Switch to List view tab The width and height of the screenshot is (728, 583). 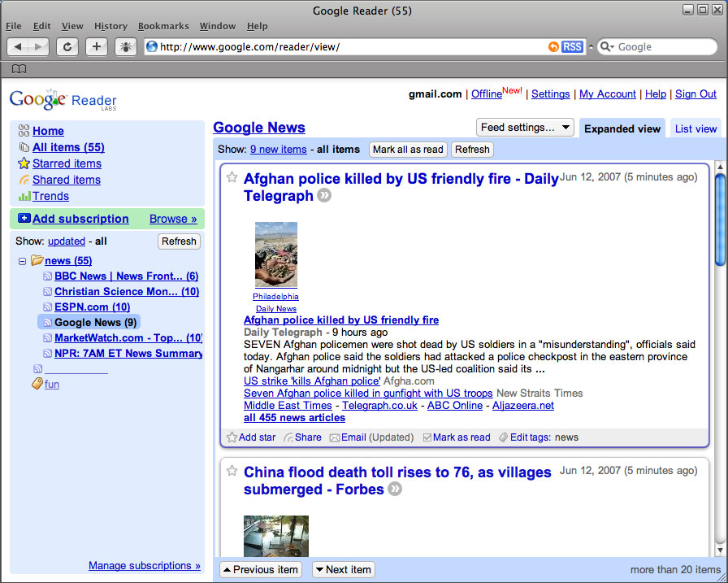tap(695, 128)
